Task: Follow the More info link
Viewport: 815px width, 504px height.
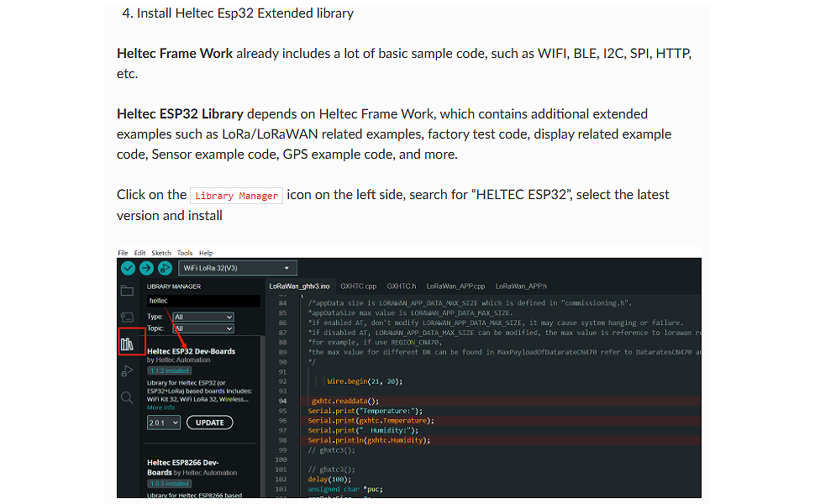Action: coord(160,407)
